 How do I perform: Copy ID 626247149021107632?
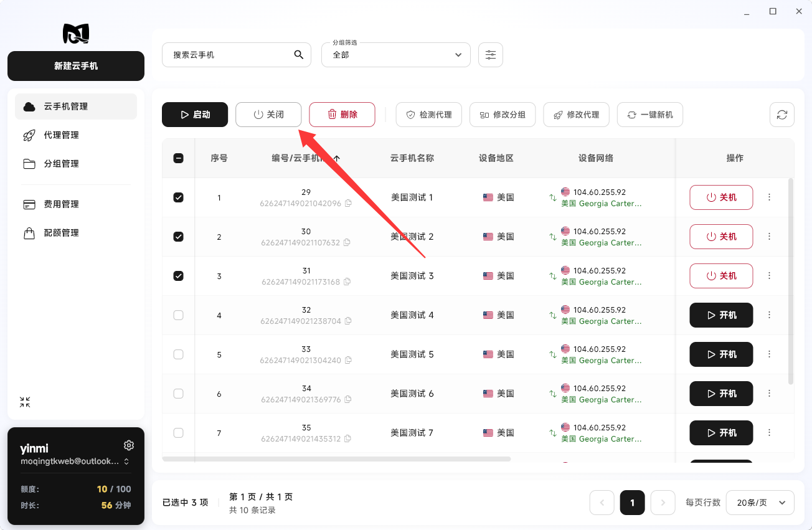click(347, 242)
